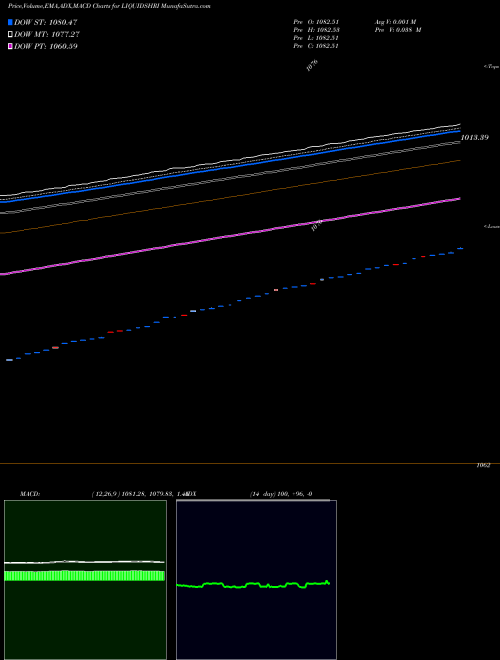This screenshot has height=660, width=500.
Task: Click the last blue candle at right end
Action: (460, 248)
